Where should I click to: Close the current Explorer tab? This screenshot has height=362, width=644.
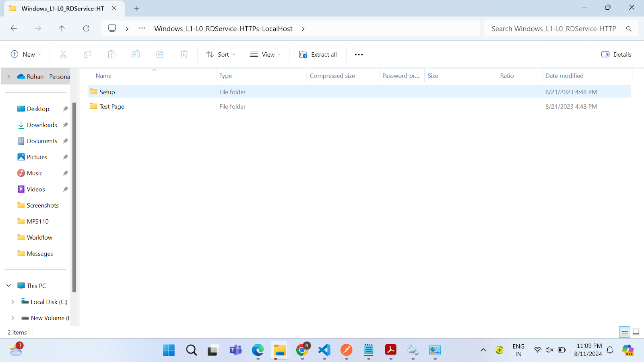[114, 8]
